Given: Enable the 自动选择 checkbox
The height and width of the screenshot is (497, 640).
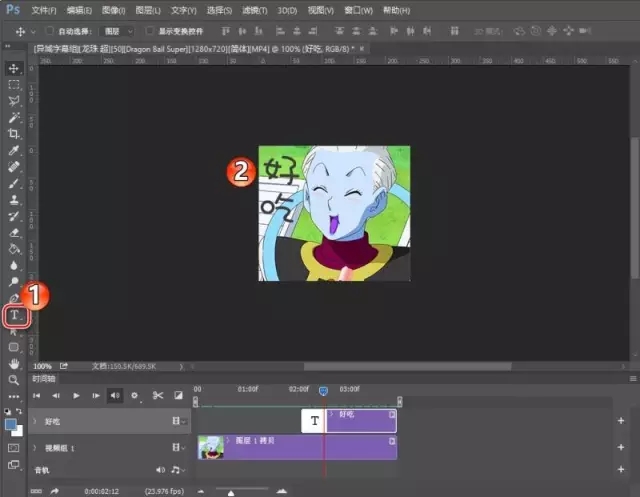Looking at the screenshot, I should pos(50,31).
